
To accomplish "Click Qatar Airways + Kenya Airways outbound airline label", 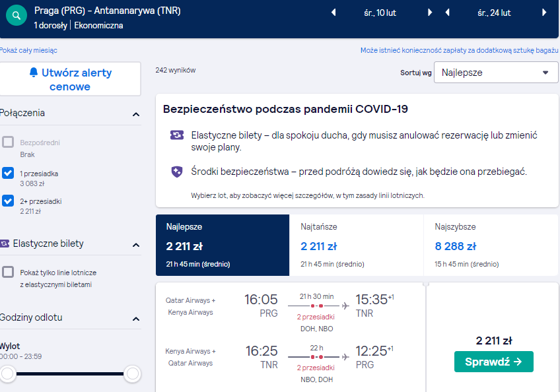I will pyautogui.click(x=190, y=306).
